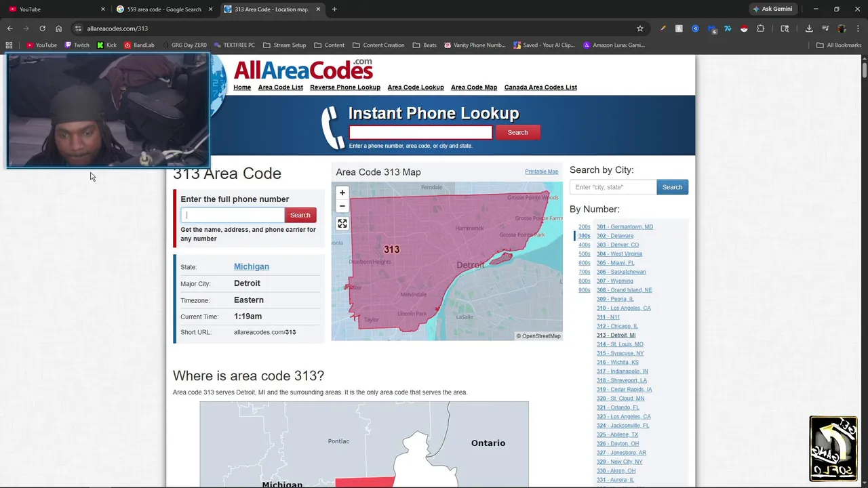868x488 pixels.
Task: Zoom out on the area code map
Action: point(342,206)
